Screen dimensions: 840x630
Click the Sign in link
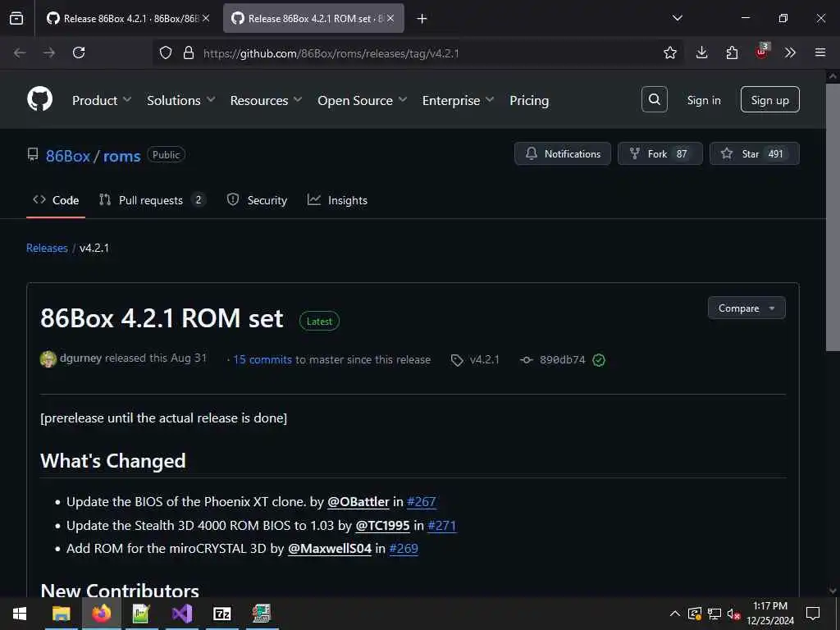[x=704, y=100]
